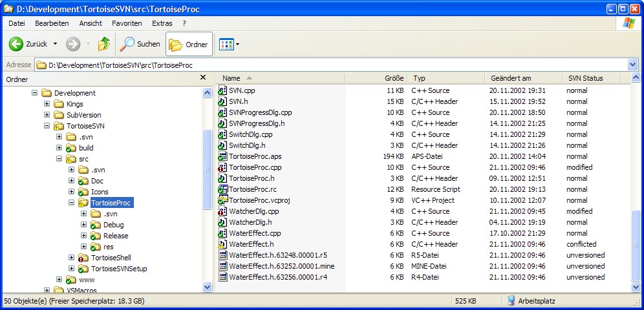Click the Up one folder level icon
The width and height of the screenshot is (644, 310).
point(104,44)
